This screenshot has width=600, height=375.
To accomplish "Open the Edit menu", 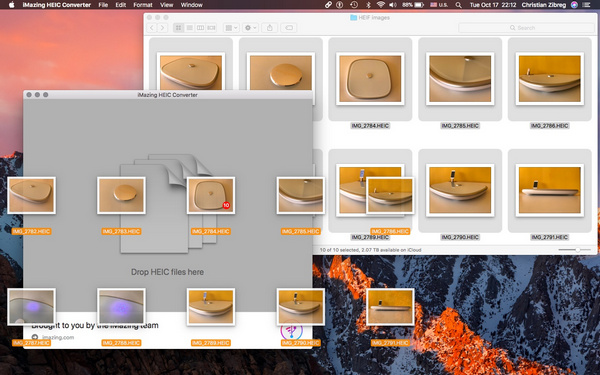I will pyautogui.click(x=121, y=5).
